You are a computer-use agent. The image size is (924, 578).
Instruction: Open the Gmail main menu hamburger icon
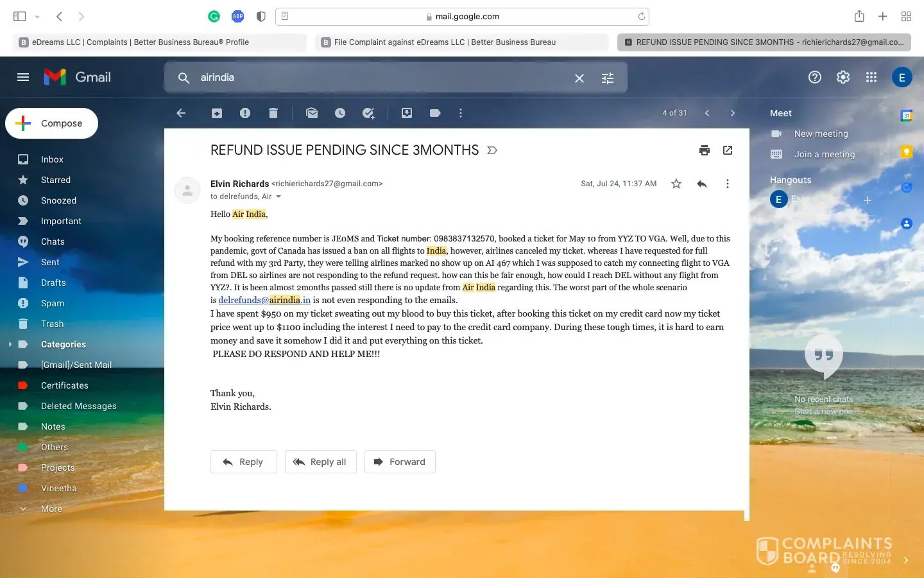(x=23, y=77)
